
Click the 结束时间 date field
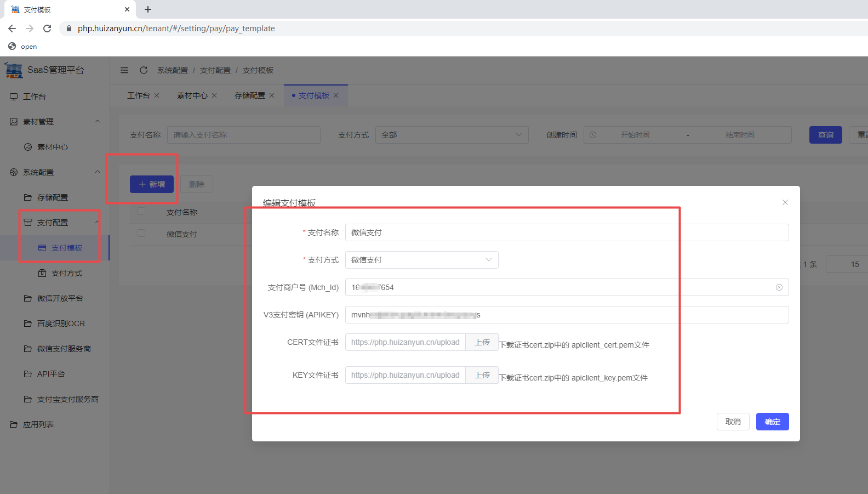[x=740, y=135]
